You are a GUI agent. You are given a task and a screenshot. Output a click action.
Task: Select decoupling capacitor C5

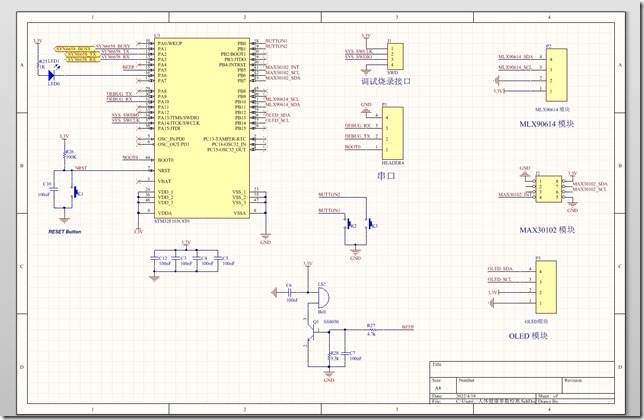[x=218, y=259]
